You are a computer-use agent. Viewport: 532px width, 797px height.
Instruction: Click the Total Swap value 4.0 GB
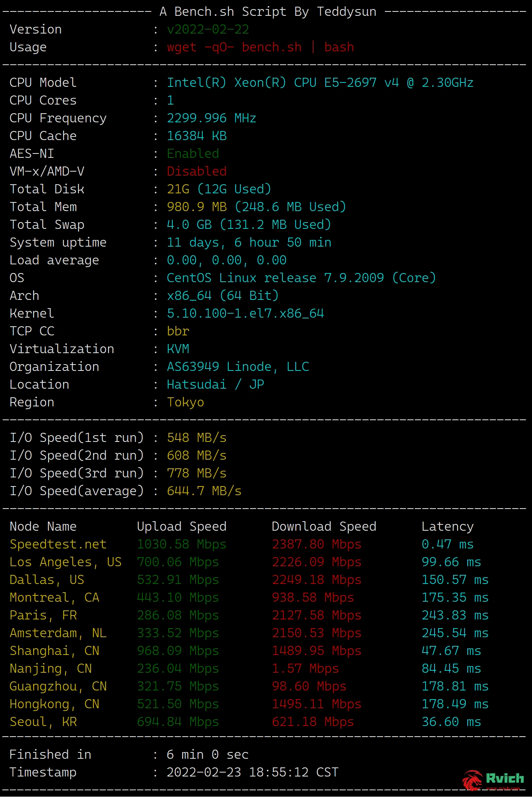[189, 225]
